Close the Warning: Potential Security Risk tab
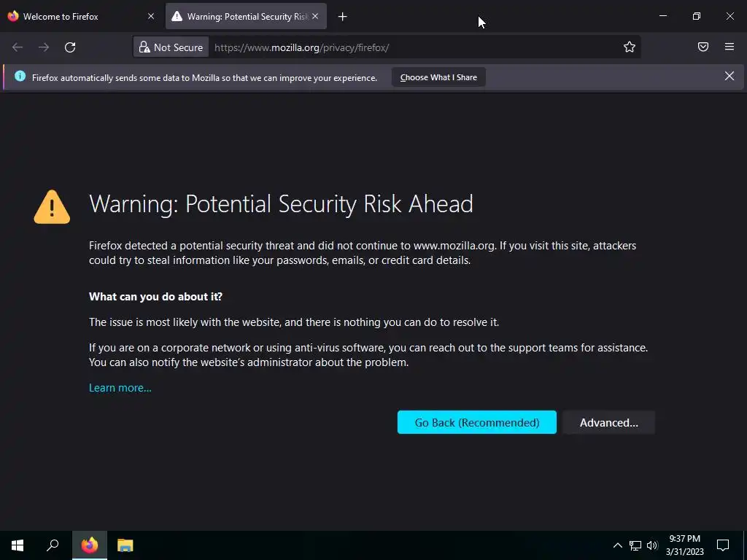This screenshot has height=560, width=747. pyautogui.click(x=315, y=16)
